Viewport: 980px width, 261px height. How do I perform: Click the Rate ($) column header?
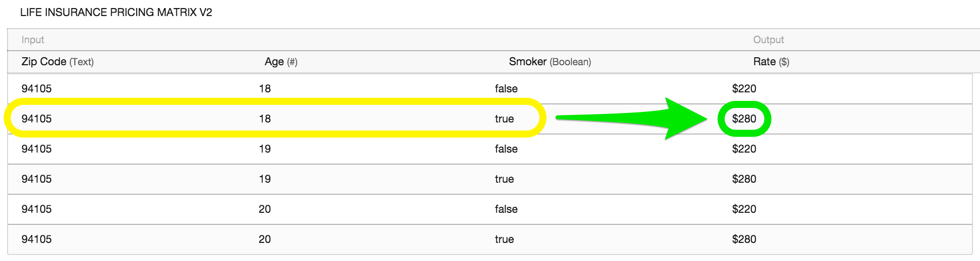pyautogui.click(x=771, y=62)
